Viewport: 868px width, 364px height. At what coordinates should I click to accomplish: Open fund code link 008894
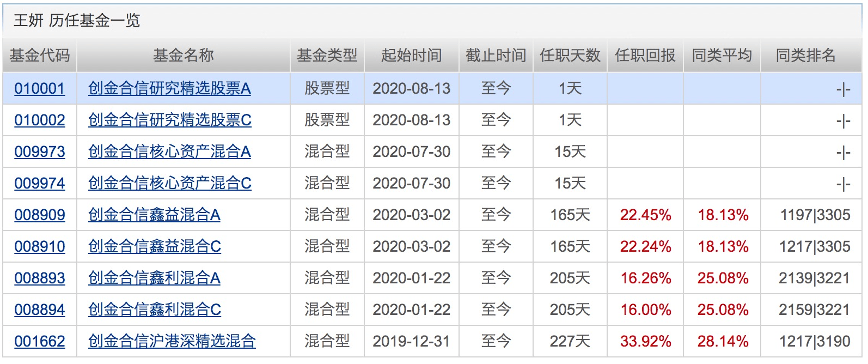point(40,310)
